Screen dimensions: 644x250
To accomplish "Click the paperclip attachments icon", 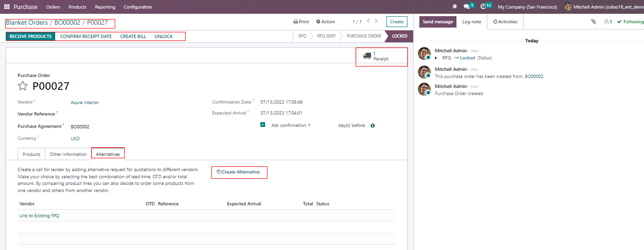I will (x=594, y=22).
